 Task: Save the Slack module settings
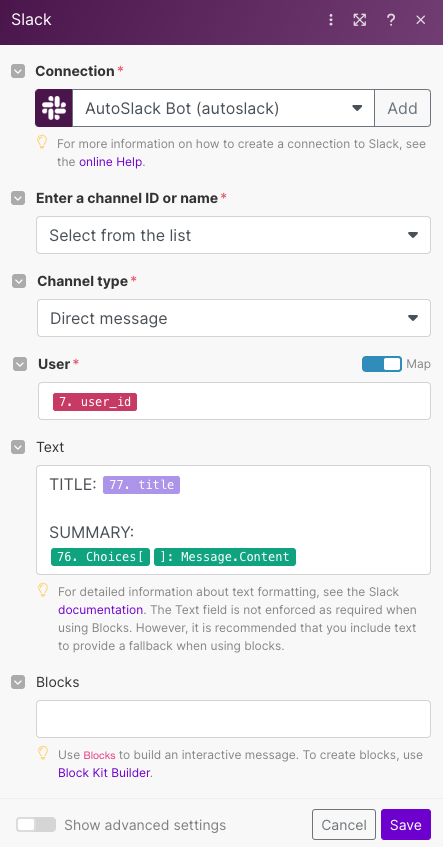(406, 825)
